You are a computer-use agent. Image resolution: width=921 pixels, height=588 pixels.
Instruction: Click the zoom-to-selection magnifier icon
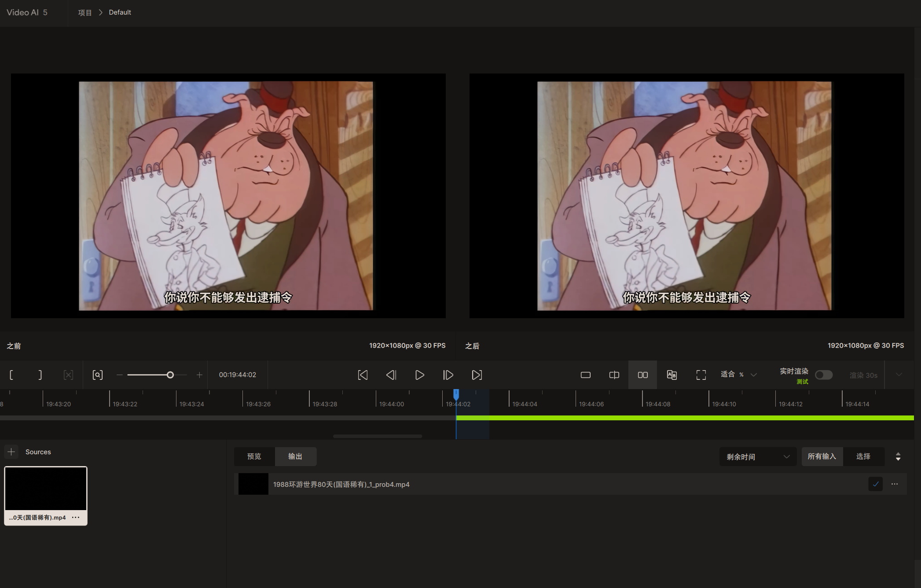point(97,375)
